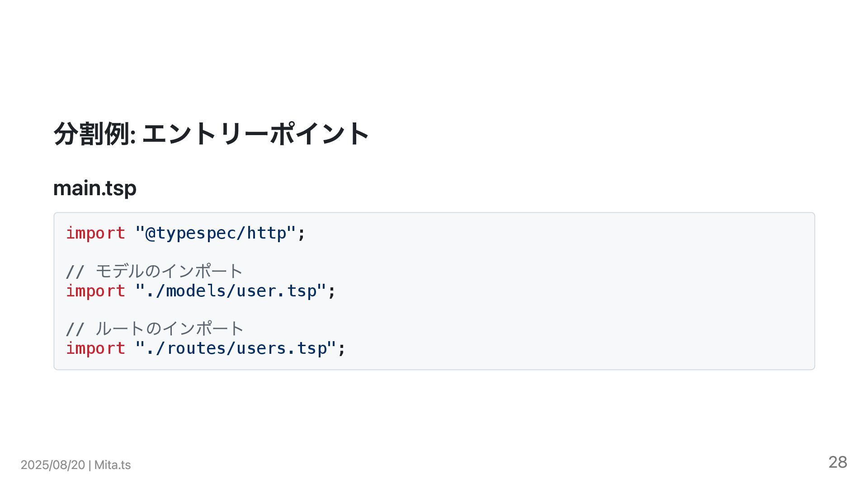The height and width of the screenshot is (488, 868).
Task: Click the import keyword before models path
Action: tap(95, 291)
